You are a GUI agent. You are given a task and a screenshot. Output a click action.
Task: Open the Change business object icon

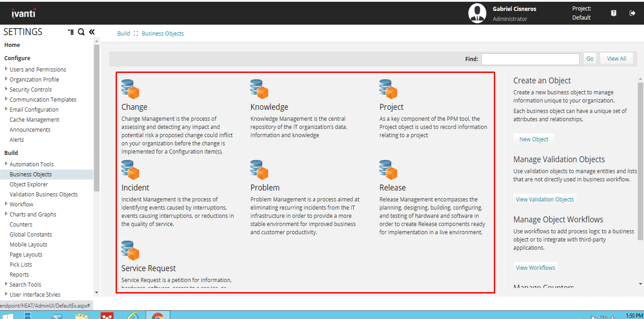point(130,89)
